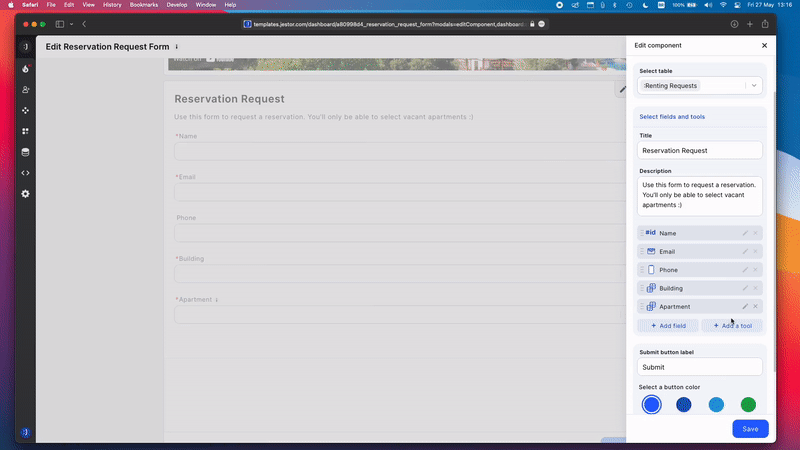Select the dark blue button color
The height and width of the screenshot is (450, 800).
tap(684, 405)
